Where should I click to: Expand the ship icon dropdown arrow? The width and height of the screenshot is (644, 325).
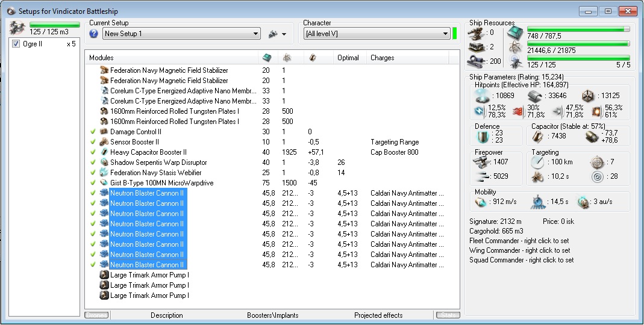point(284,34)
